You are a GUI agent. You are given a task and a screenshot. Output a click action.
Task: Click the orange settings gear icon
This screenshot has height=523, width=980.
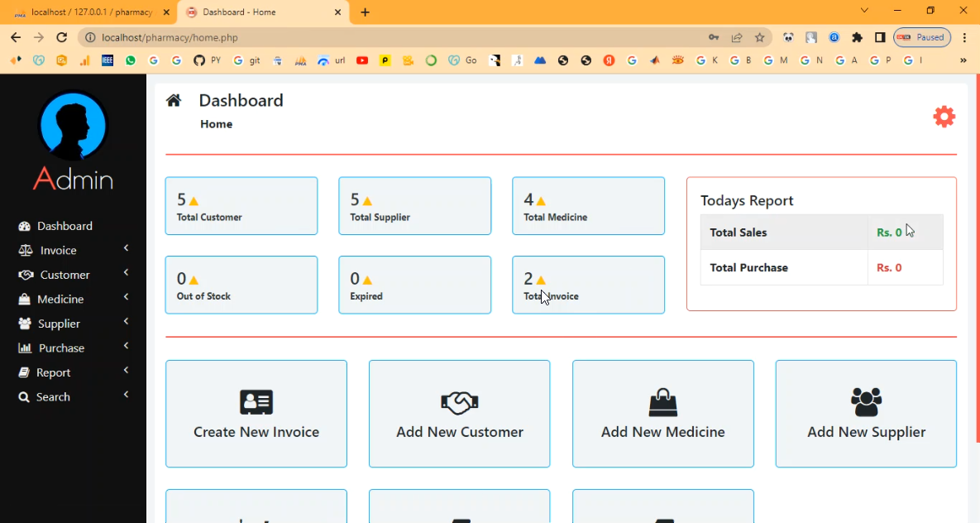[x=944, y=117]
